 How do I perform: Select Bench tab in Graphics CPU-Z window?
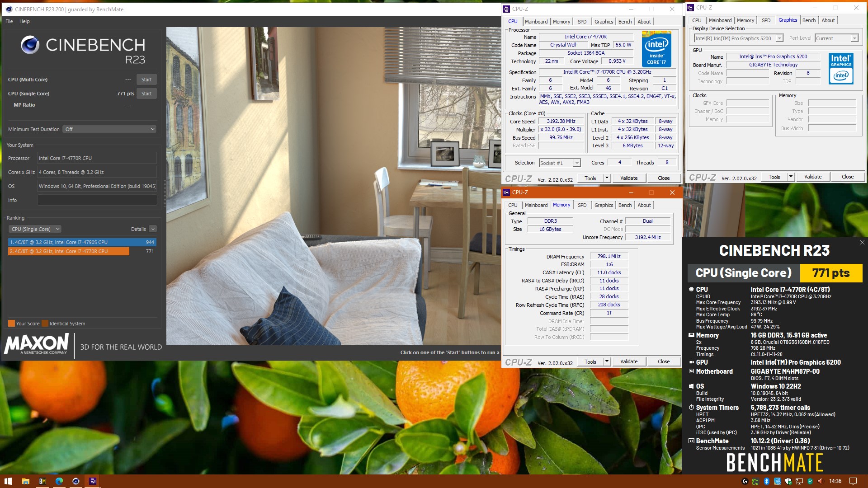tap(809, 20)
